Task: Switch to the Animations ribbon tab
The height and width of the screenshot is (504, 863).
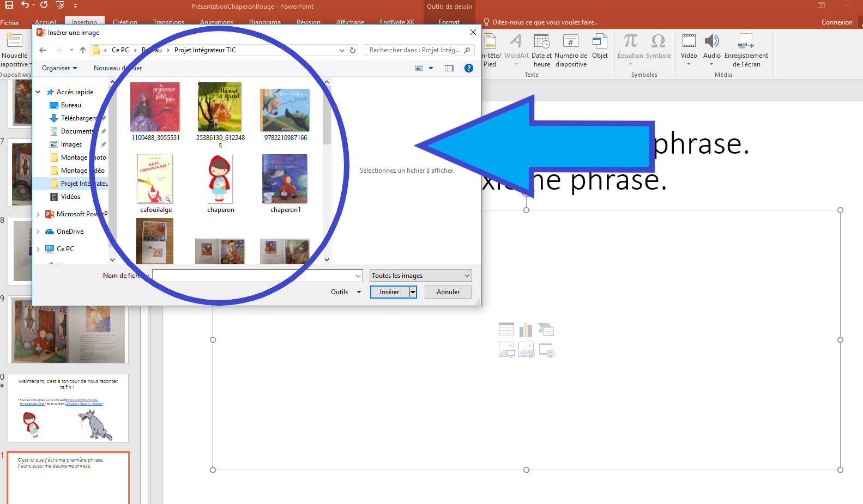Action: coord(216,22)
